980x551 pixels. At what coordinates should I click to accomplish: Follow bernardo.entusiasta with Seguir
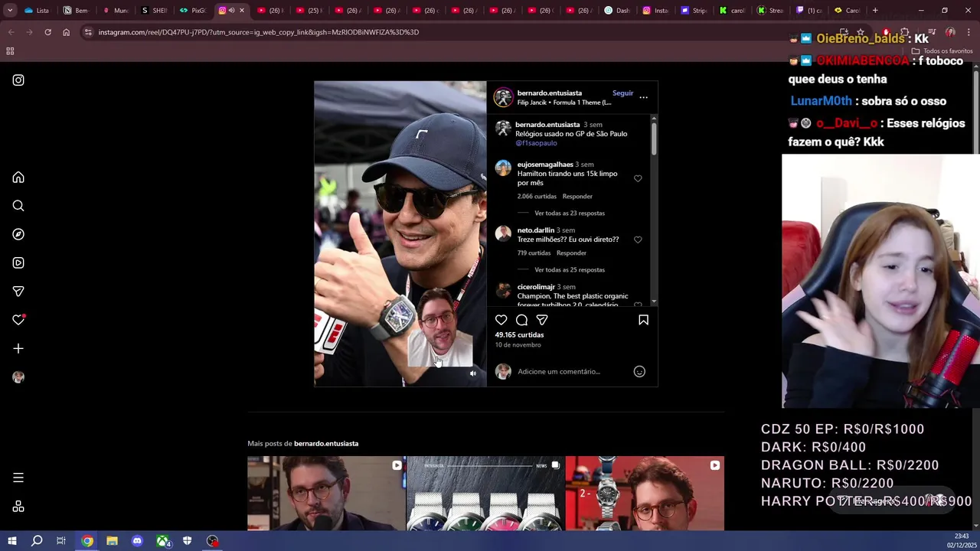(622, 93)
